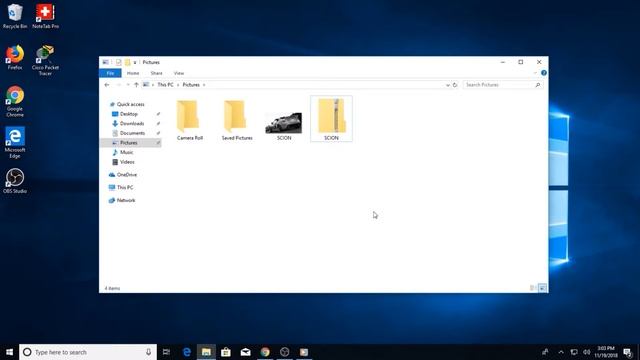Screen dimensions: 640x360
Task: Expand chevron after Pictures in path
Action: pos(204,85)
